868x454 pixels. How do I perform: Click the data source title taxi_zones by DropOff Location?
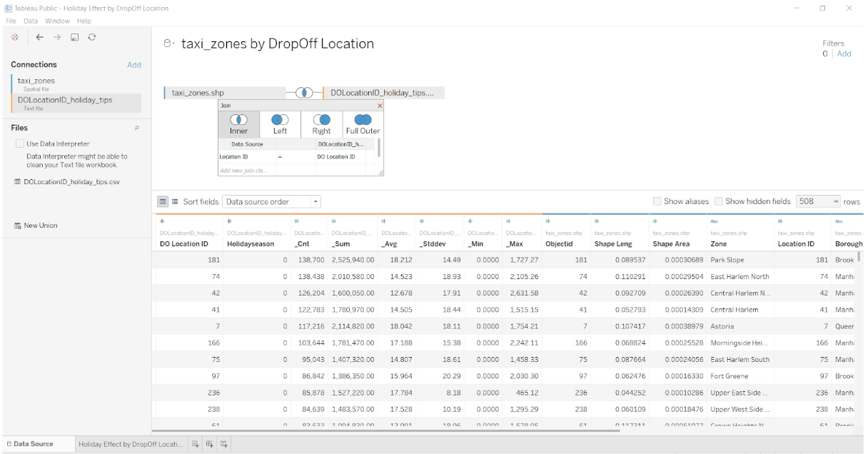278,44
